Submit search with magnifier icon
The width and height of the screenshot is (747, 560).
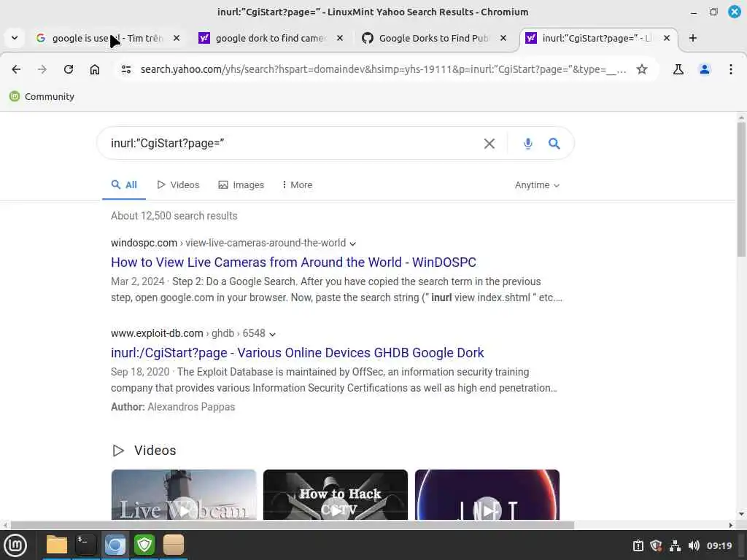[554, 144]
